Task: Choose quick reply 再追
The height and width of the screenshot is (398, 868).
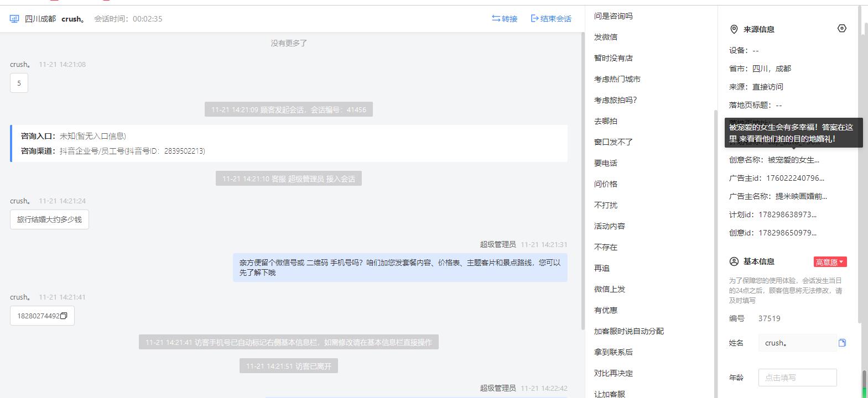Action: [602, 268]
